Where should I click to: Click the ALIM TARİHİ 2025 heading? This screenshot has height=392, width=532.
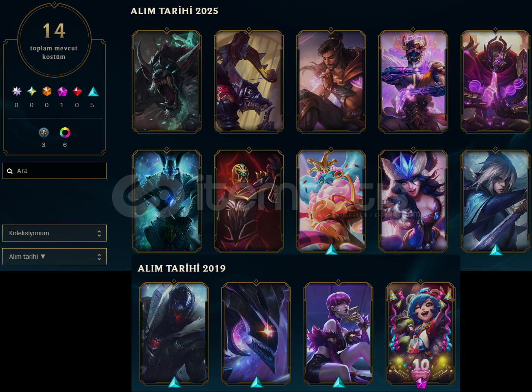click(x=175, y=11)
